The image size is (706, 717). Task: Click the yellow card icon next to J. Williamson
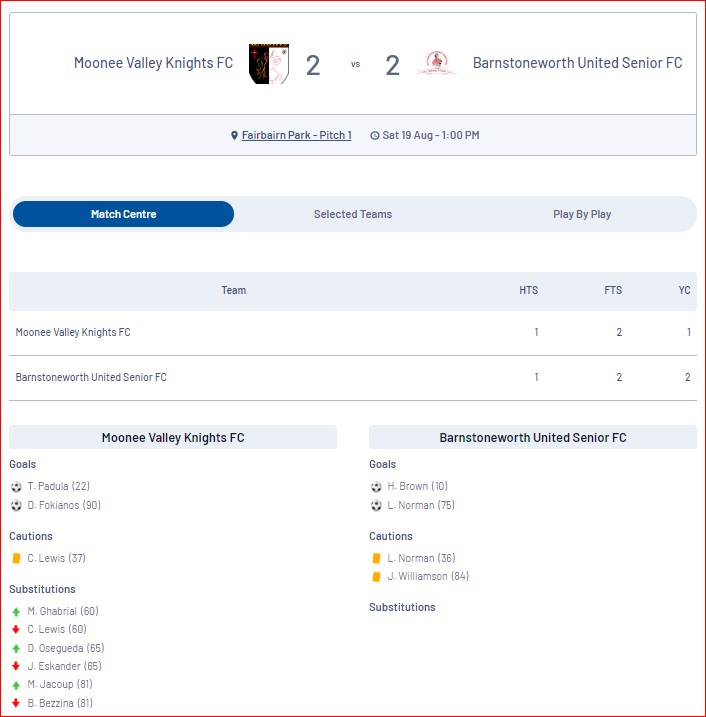click(x=376, y=577)
